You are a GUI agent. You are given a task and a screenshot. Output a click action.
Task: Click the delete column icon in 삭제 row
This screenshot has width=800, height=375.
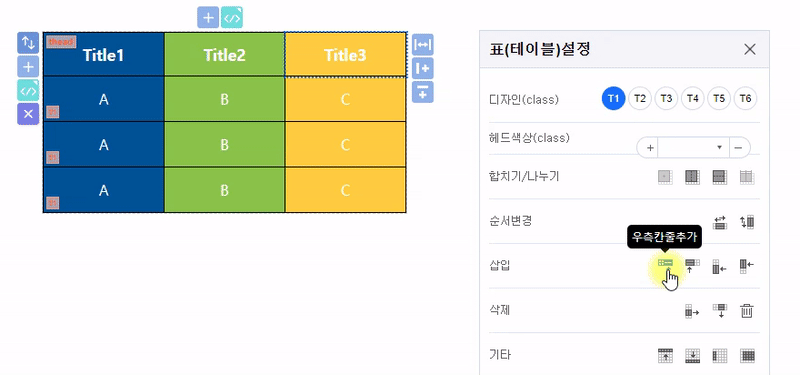pyautogui.click(x=692, y=311)
